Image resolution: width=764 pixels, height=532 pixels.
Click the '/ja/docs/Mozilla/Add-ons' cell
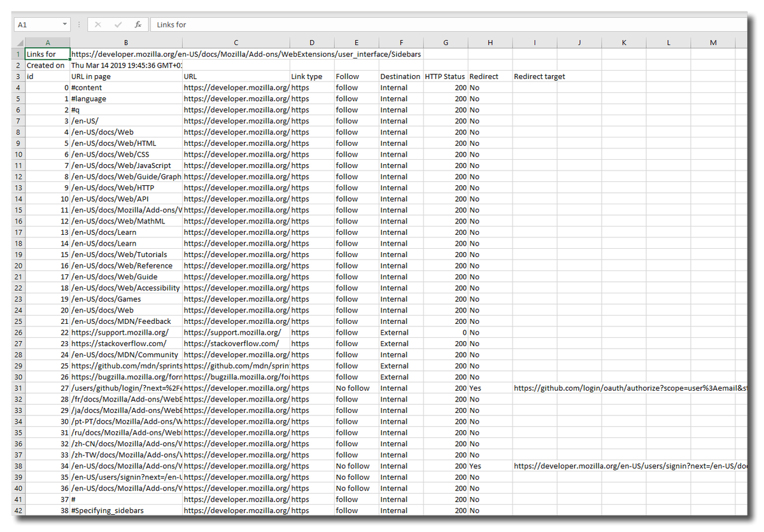(x=126, y=410)
